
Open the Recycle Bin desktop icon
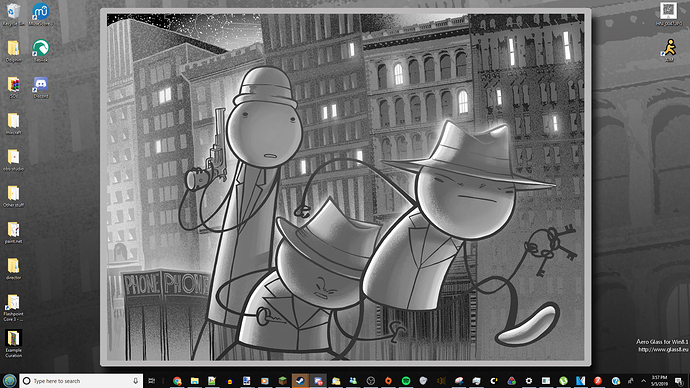(x=14, y=14)
